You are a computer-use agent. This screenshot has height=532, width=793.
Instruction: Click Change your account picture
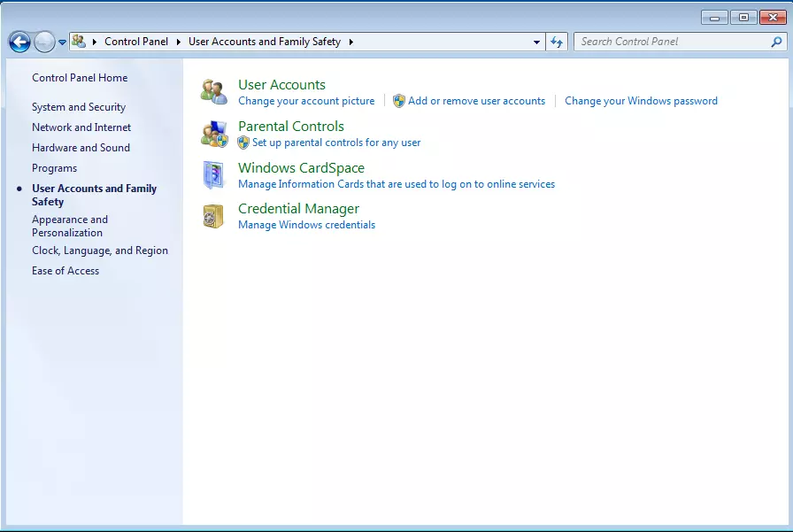tap(306, 101)
